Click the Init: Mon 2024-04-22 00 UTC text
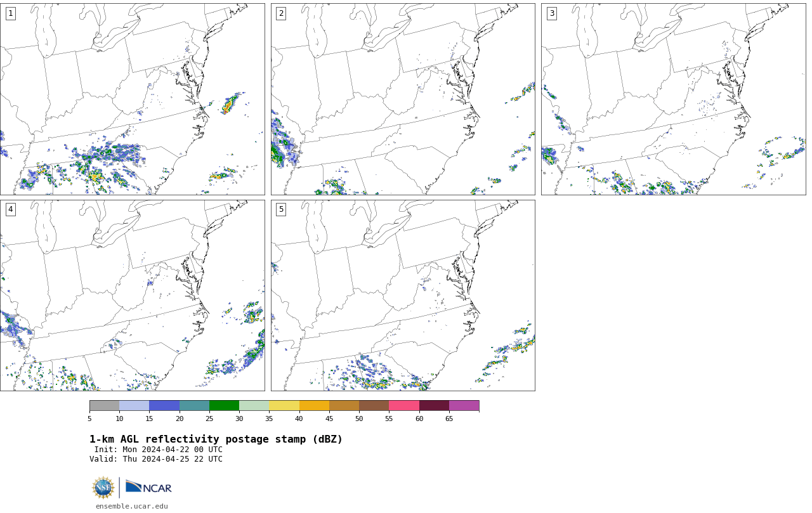Image resolution: width=812 pixels, height=513 pixels. point(159,450)
